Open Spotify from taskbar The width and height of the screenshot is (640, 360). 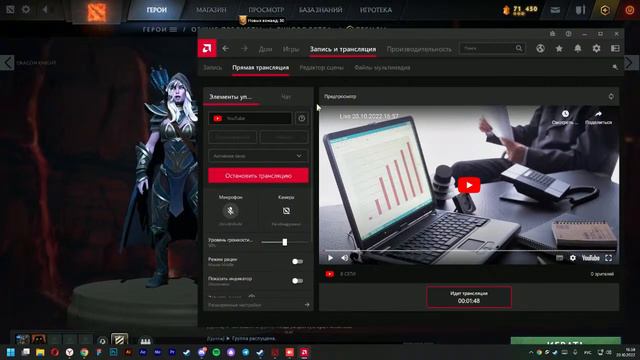(216, 352)
